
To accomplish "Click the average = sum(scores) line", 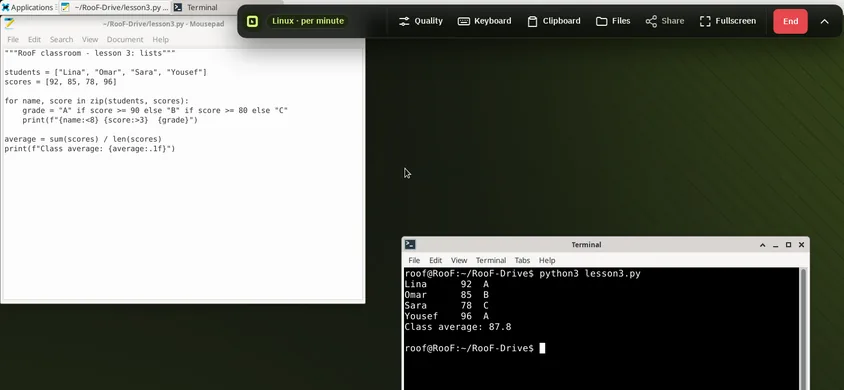I will point(83,139).
